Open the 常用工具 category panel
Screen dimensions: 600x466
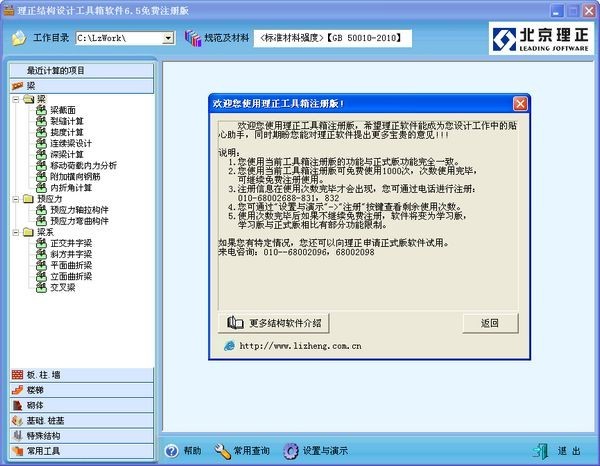[x=82, y=451]
